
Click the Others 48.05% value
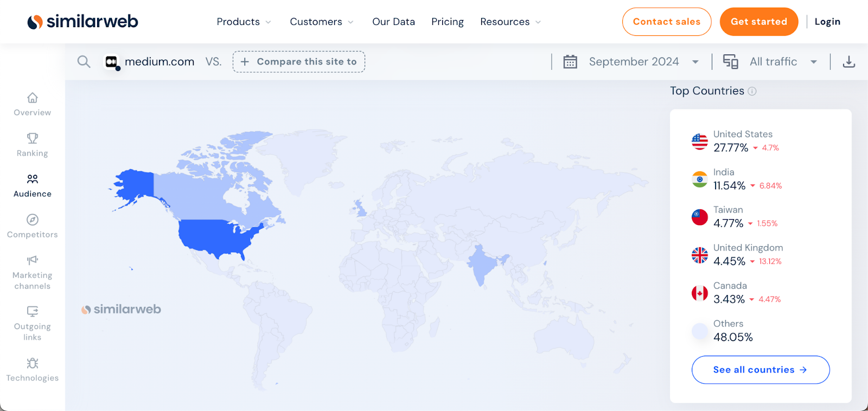[x=733, y=337]
